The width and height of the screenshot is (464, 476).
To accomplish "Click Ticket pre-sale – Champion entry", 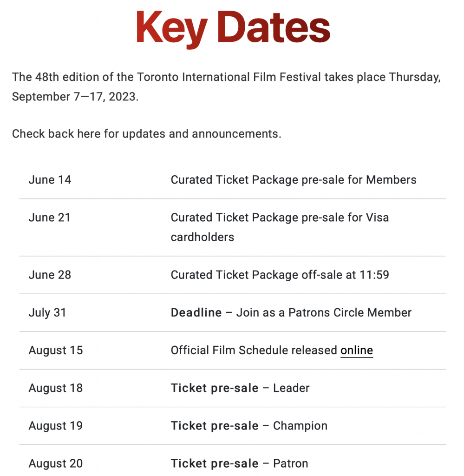I will [x=249, y=426].
